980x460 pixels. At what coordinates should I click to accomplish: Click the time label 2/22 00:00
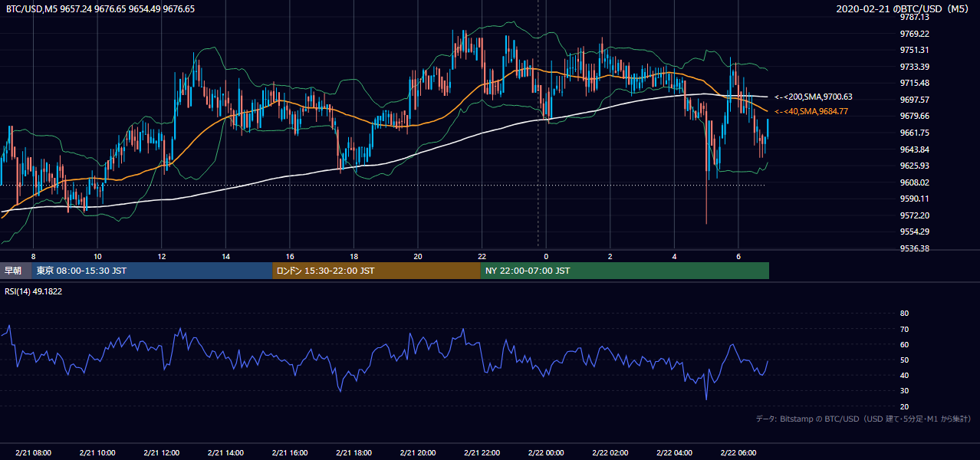coord(546,453)
